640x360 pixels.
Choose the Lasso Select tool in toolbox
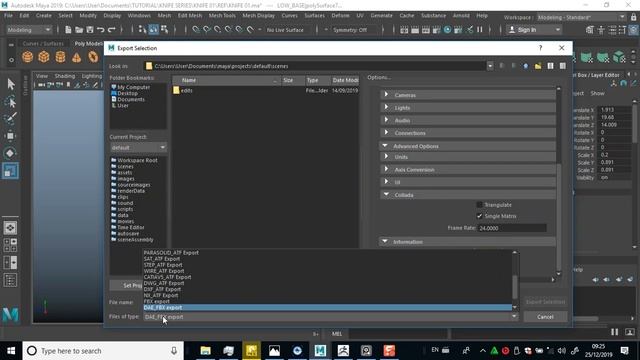pos(11,102)
